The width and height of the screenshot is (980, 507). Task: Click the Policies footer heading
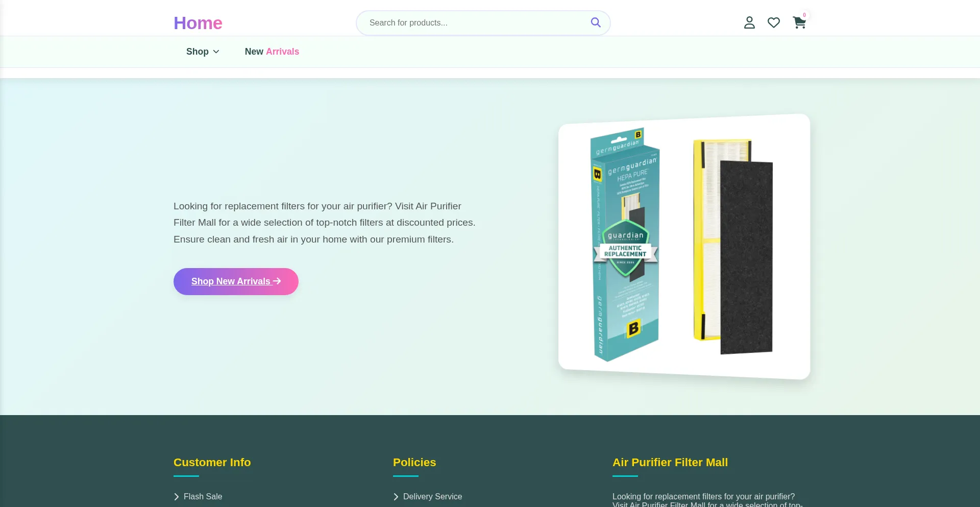click(x=414, y=463)
